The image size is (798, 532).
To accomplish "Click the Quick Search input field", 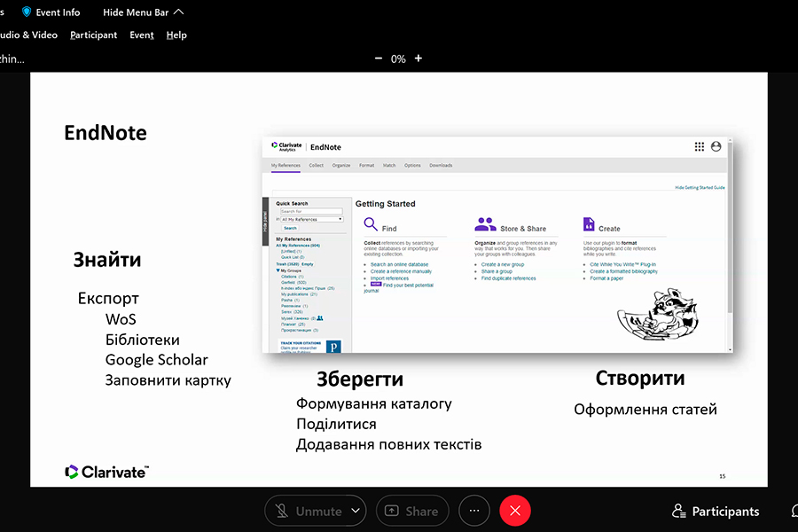I will (310, 211).
